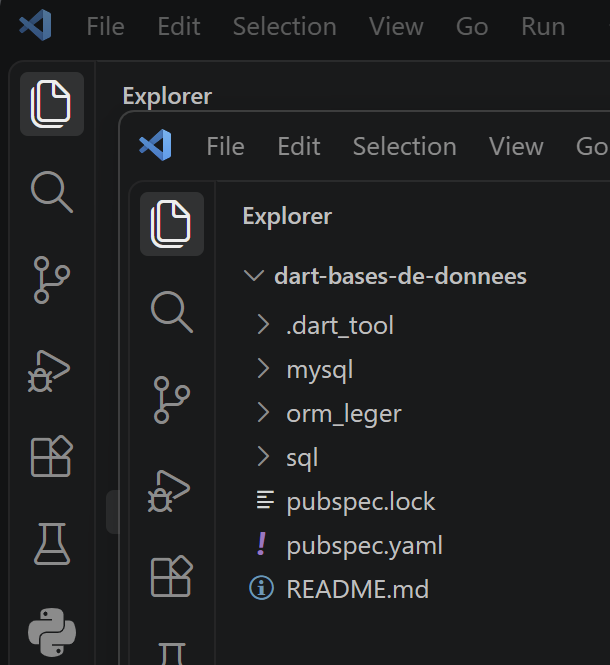Open View menu in inner window
This screenshot has height=665, width=610.
click(516, 146)
